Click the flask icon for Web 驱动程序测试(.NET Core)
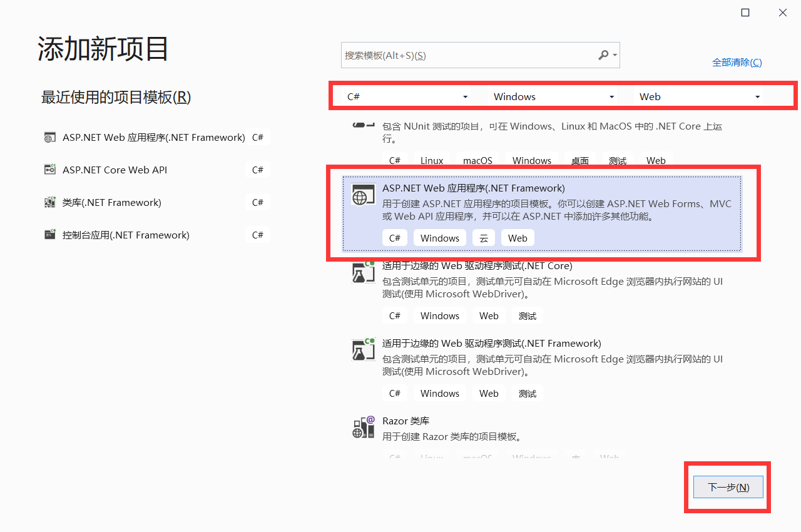The width and height of the screenshot is (801, 532). pyautogui.click(x=363, y=273)
